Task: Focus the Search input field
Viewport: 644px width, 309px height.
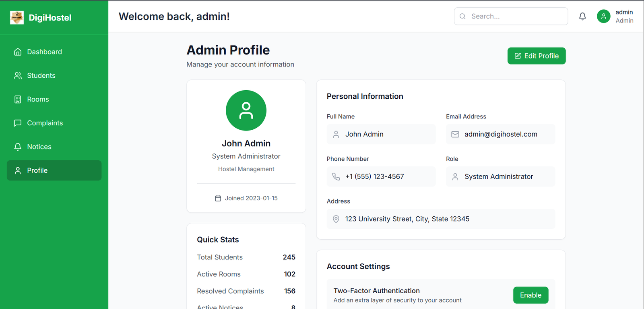Action: 511,17
